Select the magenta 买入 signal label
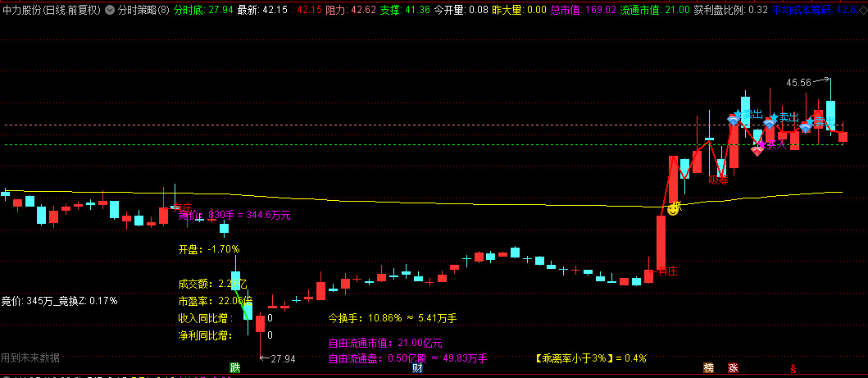868x378 pixels. click(x=776, y=145)
